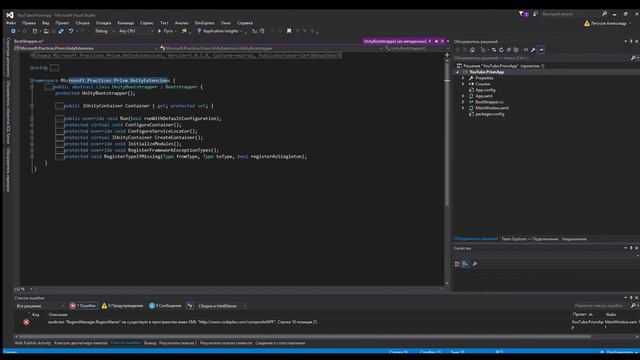Click the editor vertical scrollbar
Screen dimensions: 640x360
pyautogui.click(x=447, y=169)
